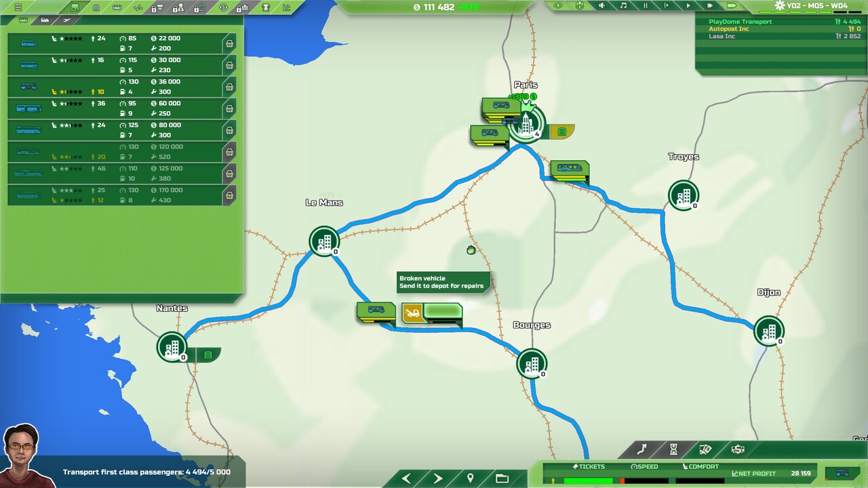Open the trophy achievements panel
The image size is (868, 488).
[x=266, y=7]
